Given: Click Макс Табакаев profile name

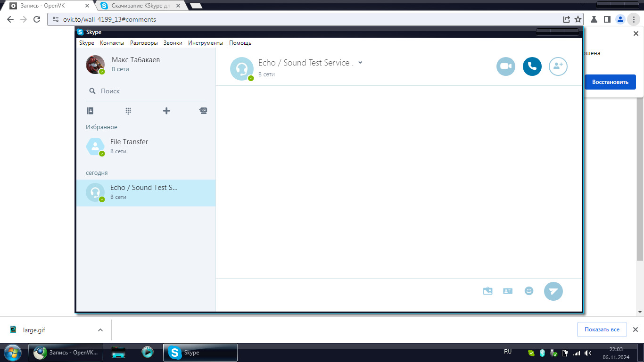Looking at the screenshot, I should point(136,60).
